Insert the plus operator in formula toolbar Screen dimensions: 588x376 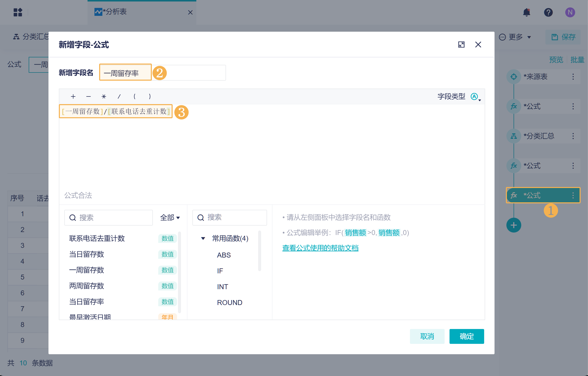[73, 96]
